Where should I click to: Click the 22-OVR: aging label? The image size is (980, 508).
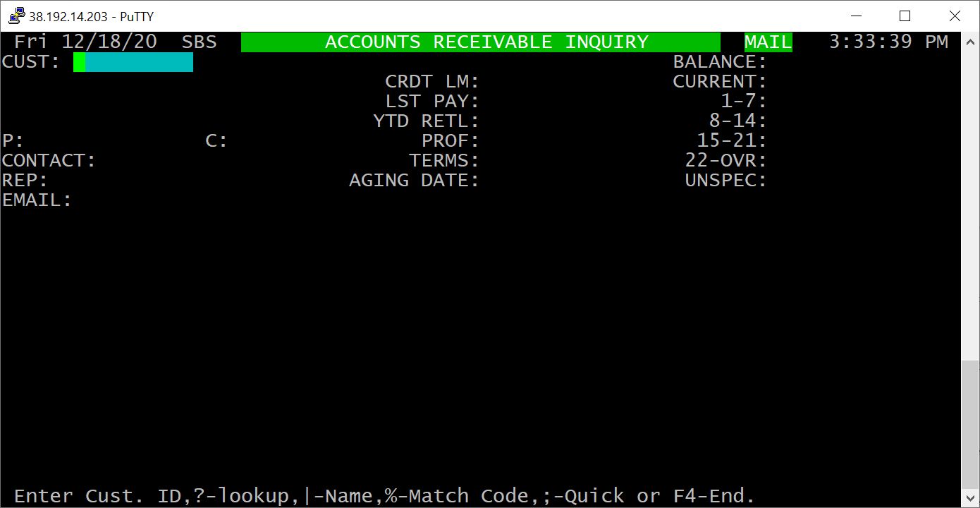[726, 161]
